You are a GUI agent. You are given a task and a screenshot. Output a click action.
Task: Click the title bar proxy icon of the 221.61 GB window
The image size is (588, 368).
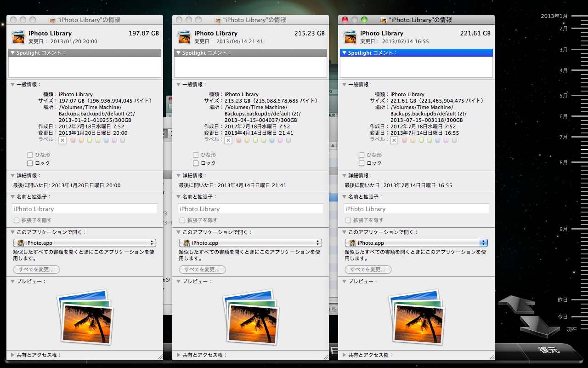384,20
